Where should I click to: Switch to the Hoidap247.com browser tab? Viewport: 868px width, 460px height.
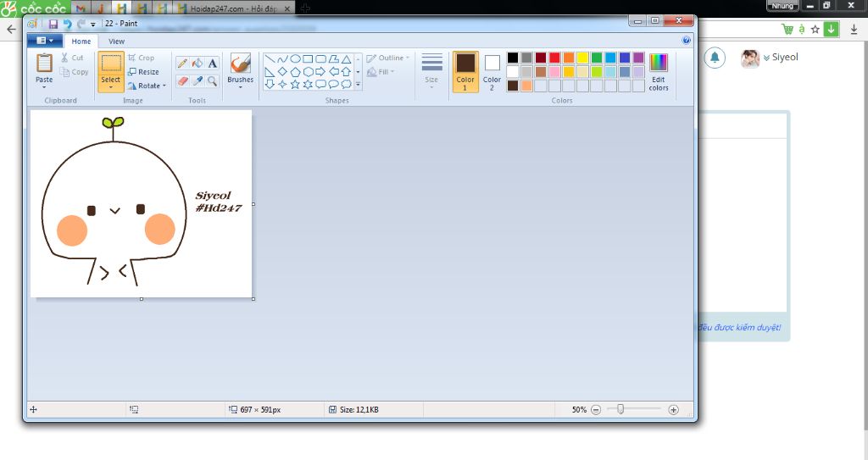pyautogui.click(x=234, y=8)
